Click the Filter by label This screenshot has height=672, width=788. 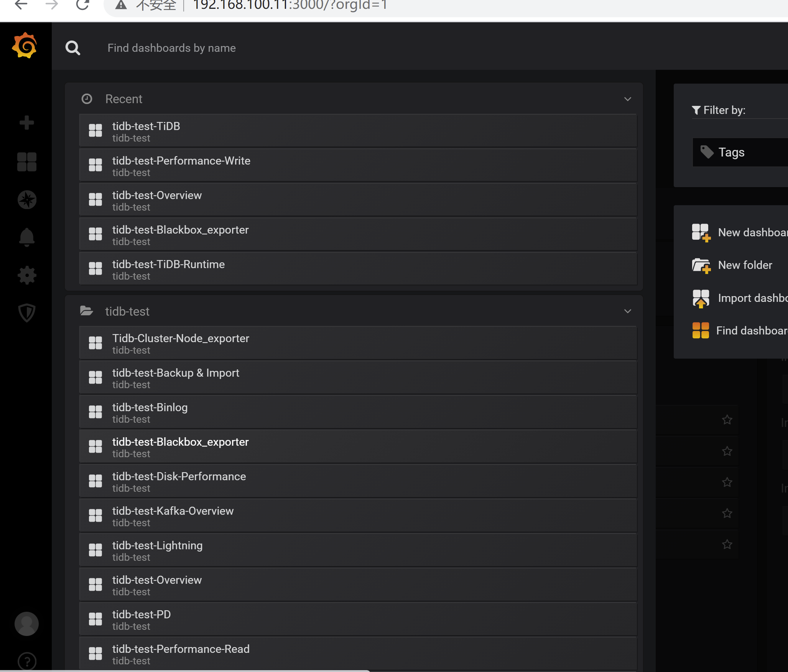[724, 110]
